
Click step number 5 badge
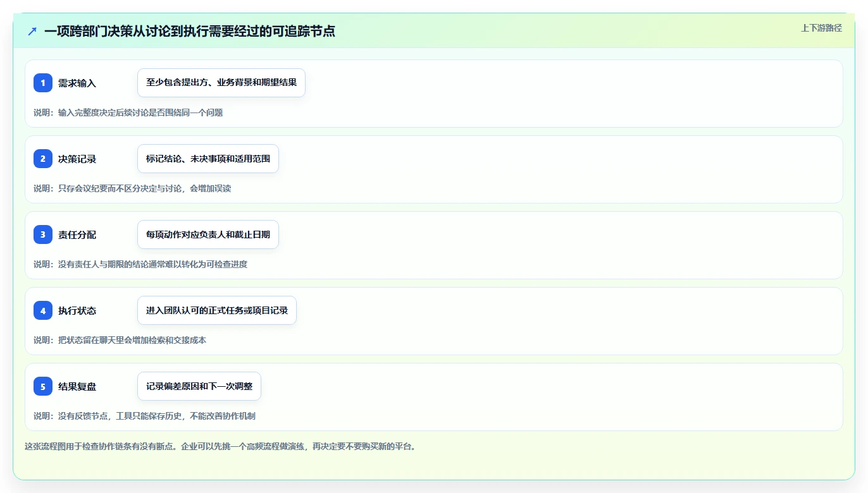point(43,386)
